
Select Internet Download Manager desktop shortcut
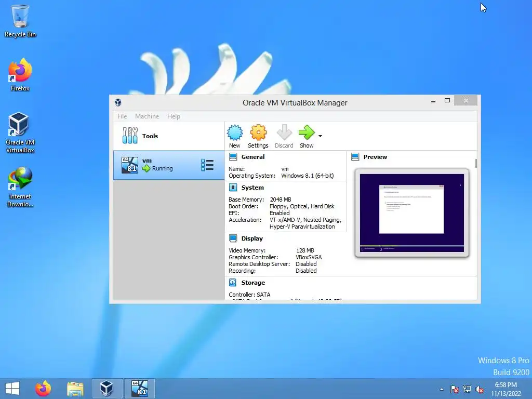coord(20,187)
